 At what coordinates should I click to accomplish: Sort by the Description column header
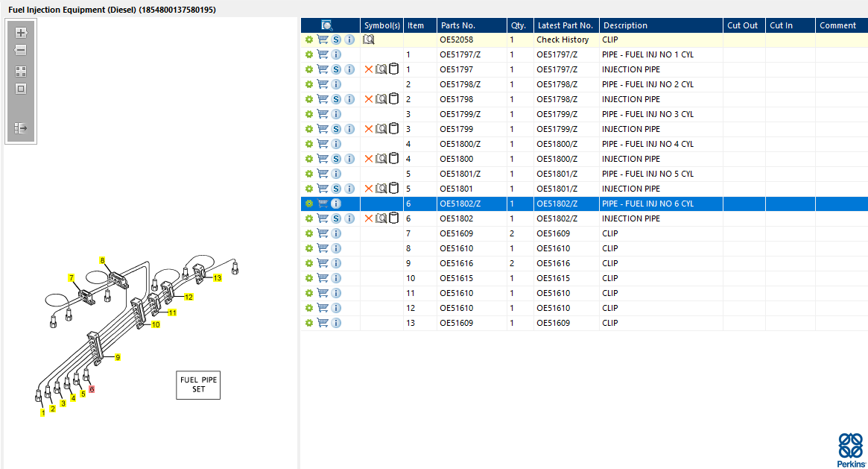(x=661, y=25)
